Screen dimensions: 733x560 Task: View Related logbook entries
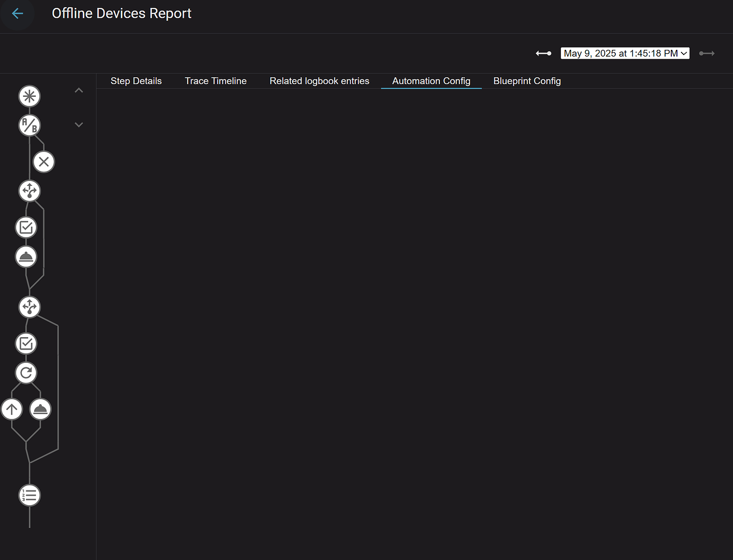click(x=319, y=81)
